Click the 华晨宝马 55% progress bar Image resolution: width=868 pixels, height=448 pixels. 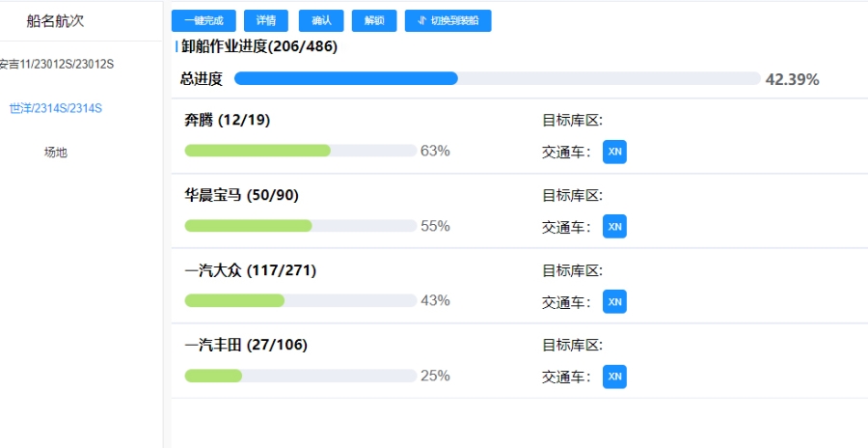(x=300, y=226)
